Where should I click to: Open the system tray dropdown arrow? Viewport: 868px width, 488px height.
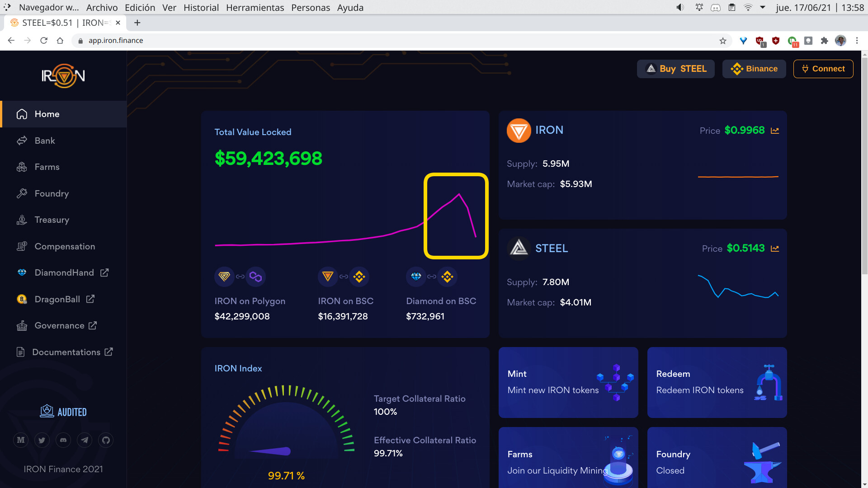[x=763, y=7]
